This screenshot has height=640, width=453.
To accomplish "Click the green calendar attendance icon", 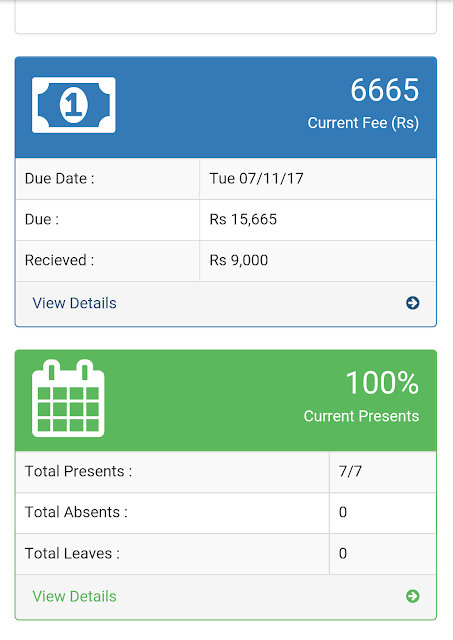I will coord(68,398).
